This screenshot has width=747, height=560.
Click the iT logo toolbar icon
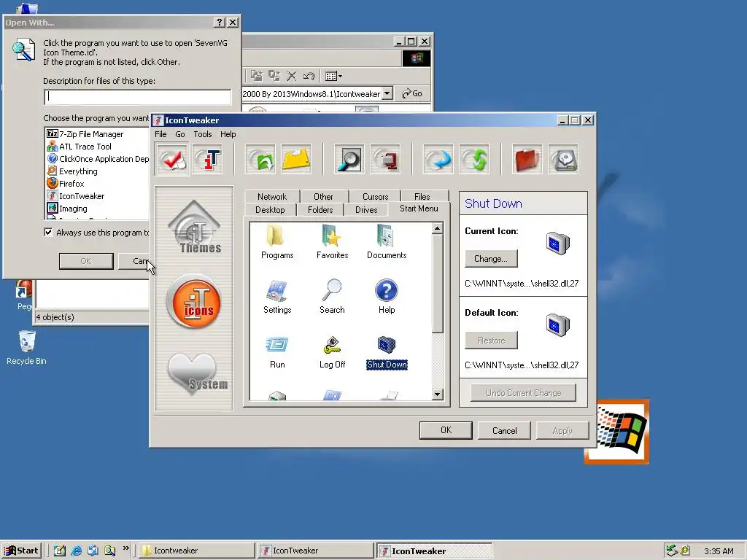click(208, 160)
